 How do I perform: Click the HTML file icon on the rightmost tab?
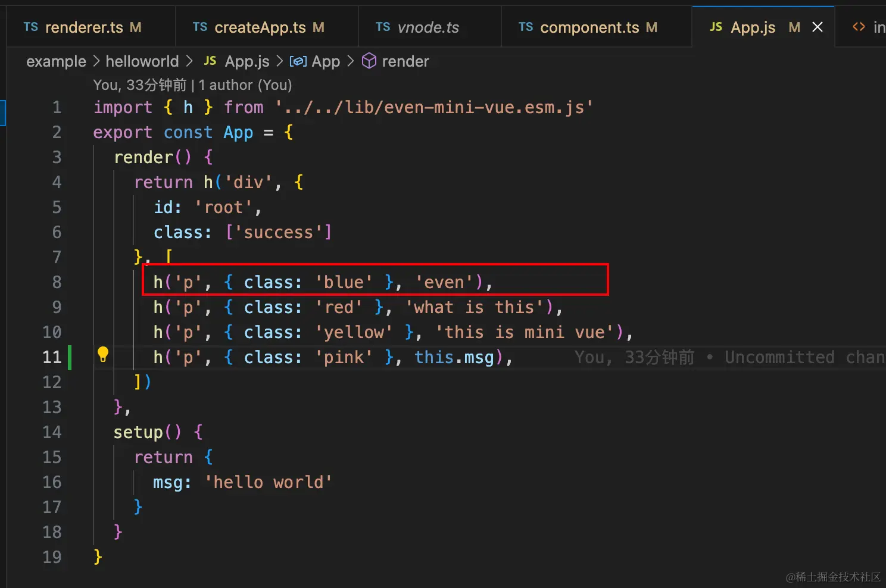[x=859, y=27]
